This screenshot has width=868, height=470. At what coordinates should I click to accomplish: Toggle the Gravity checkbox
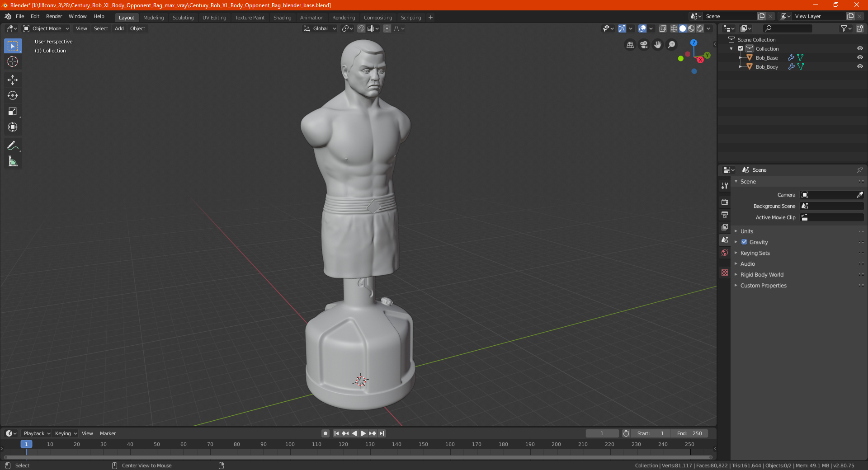(744, 242)
